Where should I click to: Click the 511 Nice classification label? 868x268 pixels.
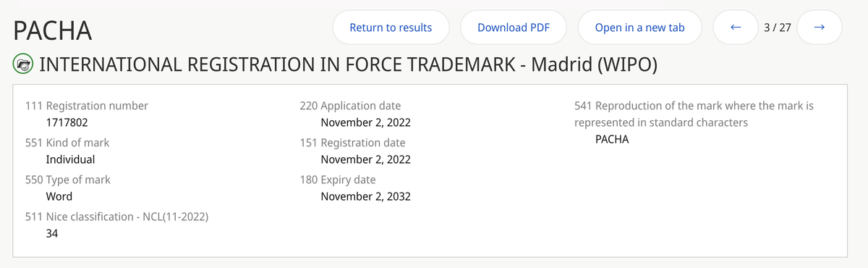[x=117, y=217]
